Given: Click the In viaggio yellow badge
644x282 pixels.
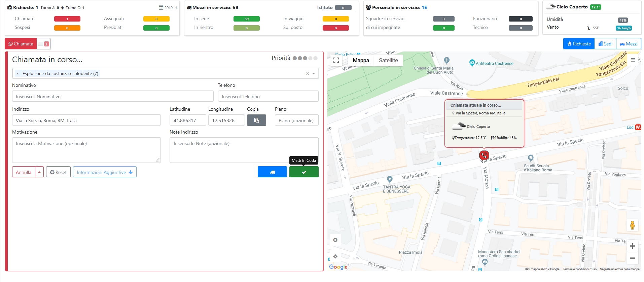Looking at the screenshot, I should (336, 19).
